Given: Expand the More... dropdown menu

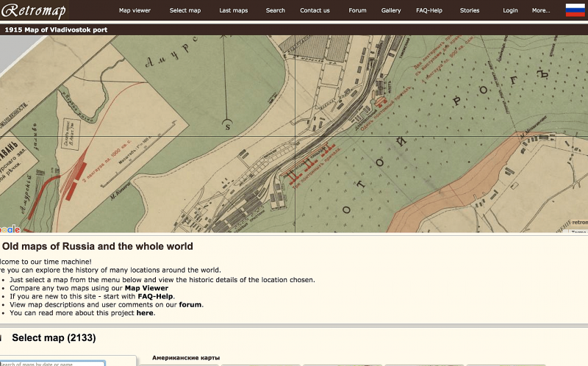Looking at the screenshot, I should pos(541,10).
